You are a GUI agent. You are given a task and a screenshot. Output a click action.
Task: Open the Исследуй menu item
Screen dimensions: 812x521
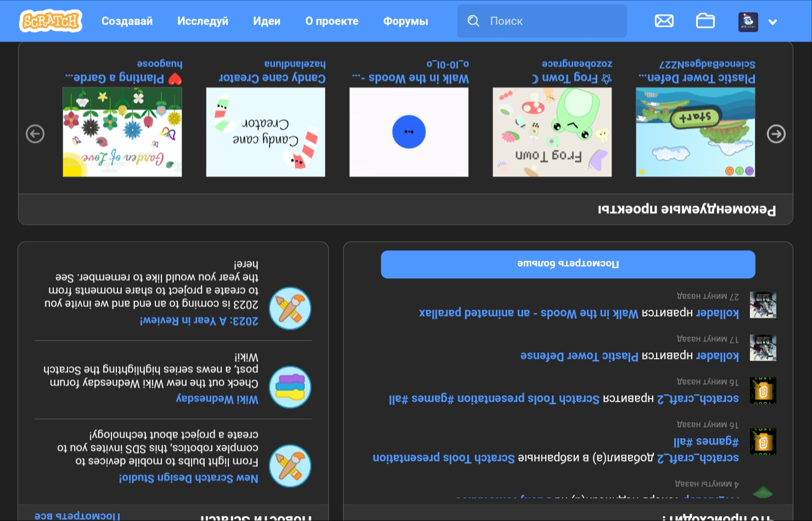click(x=203, y=21)
